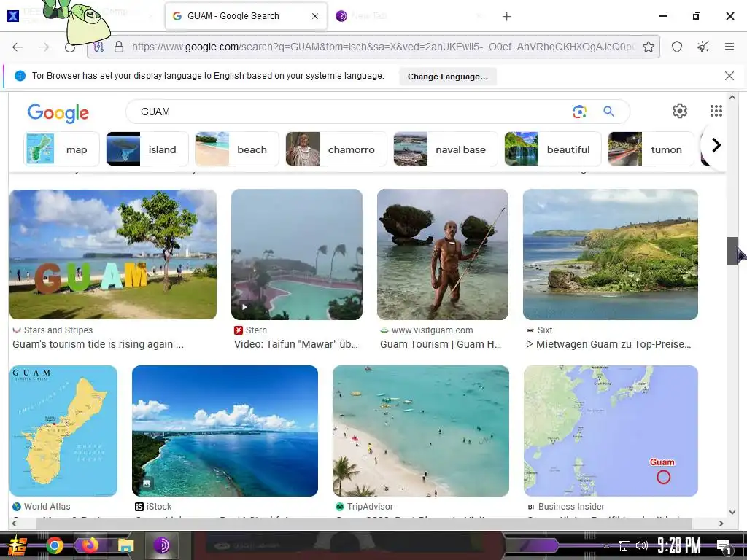Open the Taifun Mawar video thumbnail

pos(297,254)
